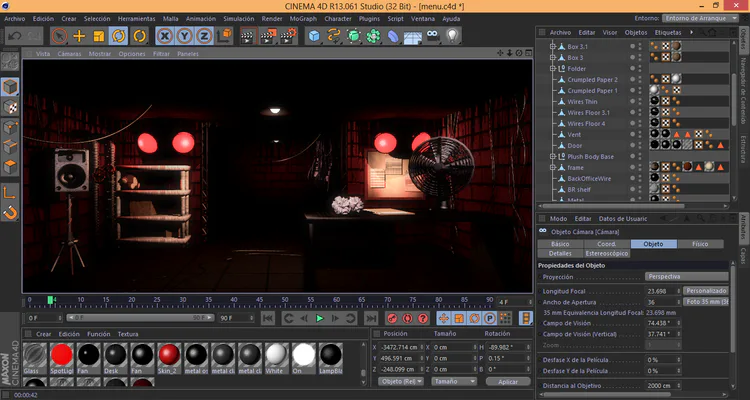Viewport: 750px width, 400px height.
Task: Toggle X axis lock
Action: point(166,36)
